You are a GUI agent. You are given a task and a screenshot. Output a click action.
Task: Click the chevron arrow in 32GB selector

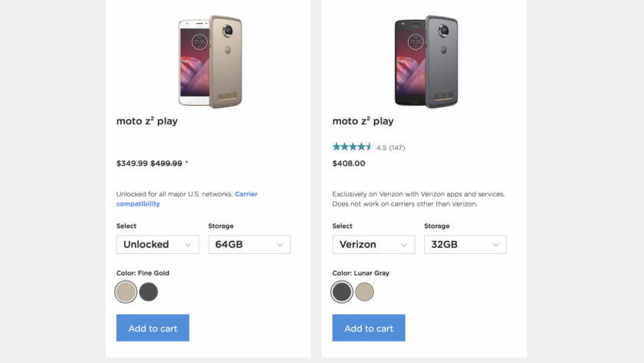tap(496, 245)
